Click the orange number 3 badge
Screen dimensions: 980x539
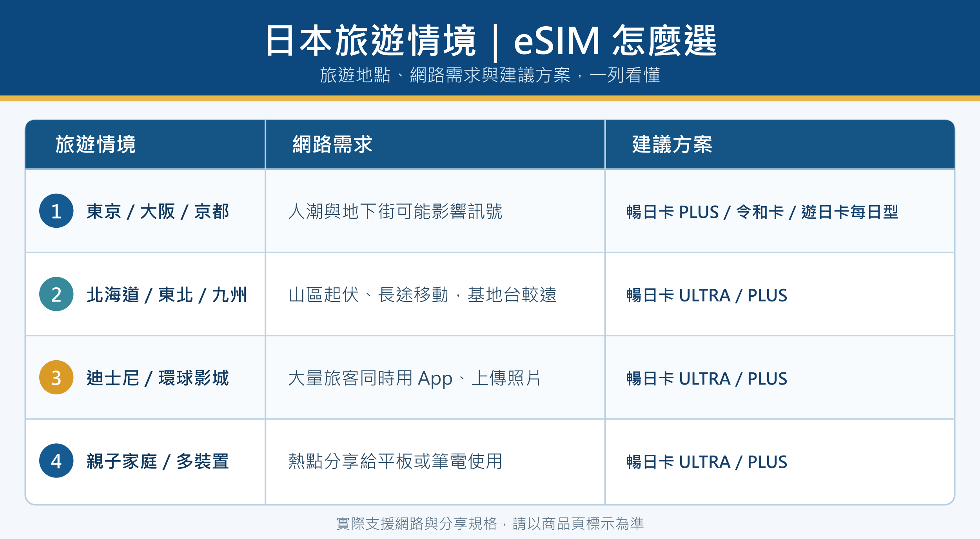point(56,377)
